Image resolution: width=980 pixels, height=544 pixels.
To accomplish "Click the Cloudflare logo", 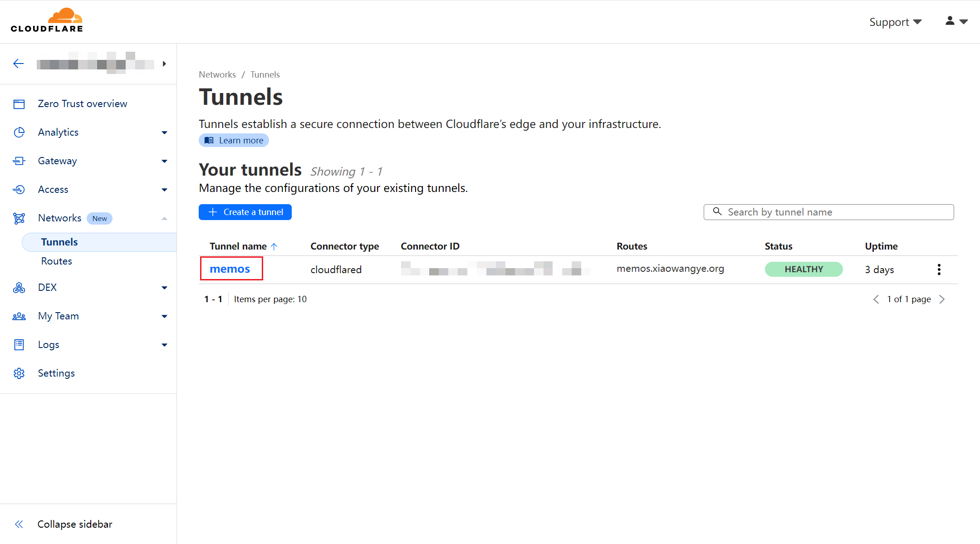I will coord(47,20).
